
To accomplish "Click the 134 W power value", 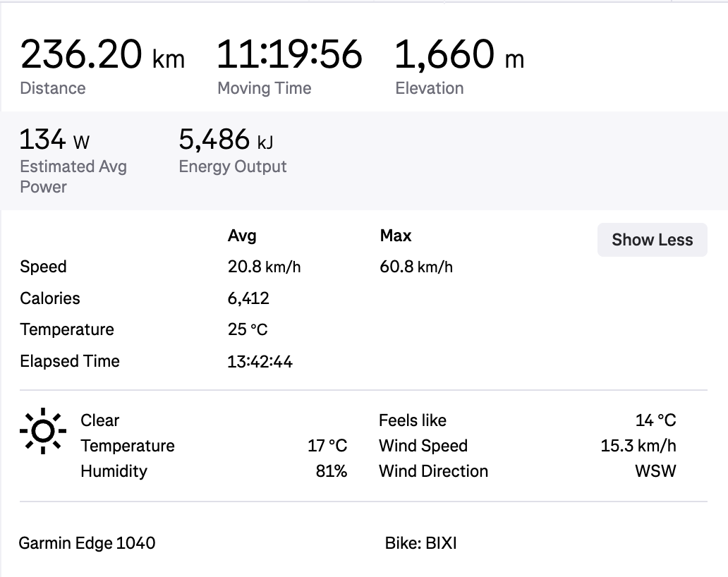I will pos(55,140).
